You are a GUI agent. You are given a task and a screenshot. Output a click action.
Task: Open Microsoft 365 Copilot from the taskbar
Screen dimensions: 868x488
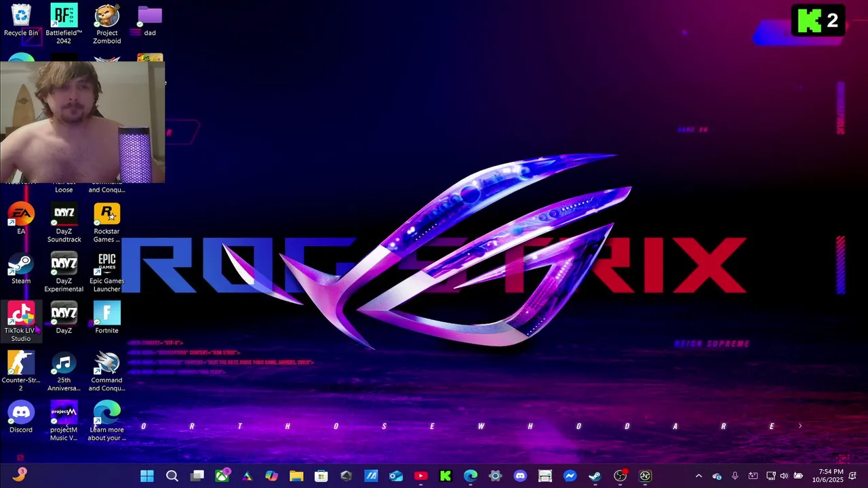coord(272,476)
